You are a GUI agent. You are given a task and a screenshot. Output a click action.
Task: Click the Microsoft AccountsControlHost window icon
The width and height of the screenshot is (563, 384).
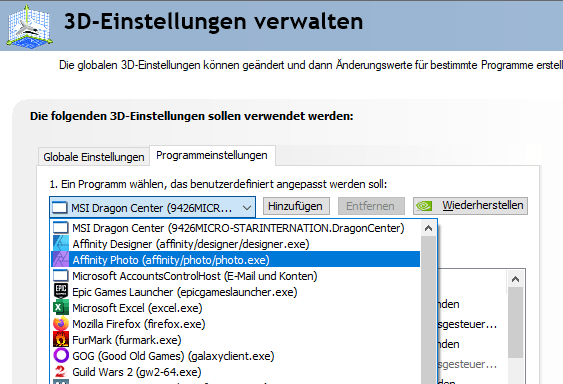61,276
